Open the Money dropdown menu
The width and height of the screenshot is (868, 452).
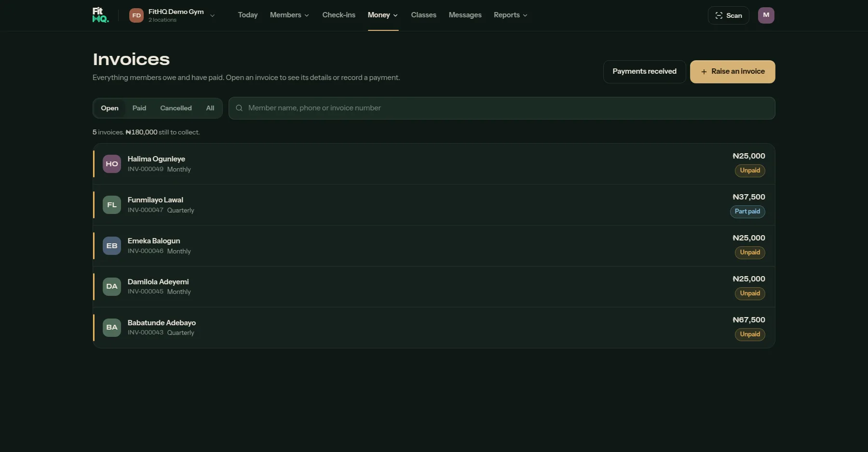pos(383,15)
